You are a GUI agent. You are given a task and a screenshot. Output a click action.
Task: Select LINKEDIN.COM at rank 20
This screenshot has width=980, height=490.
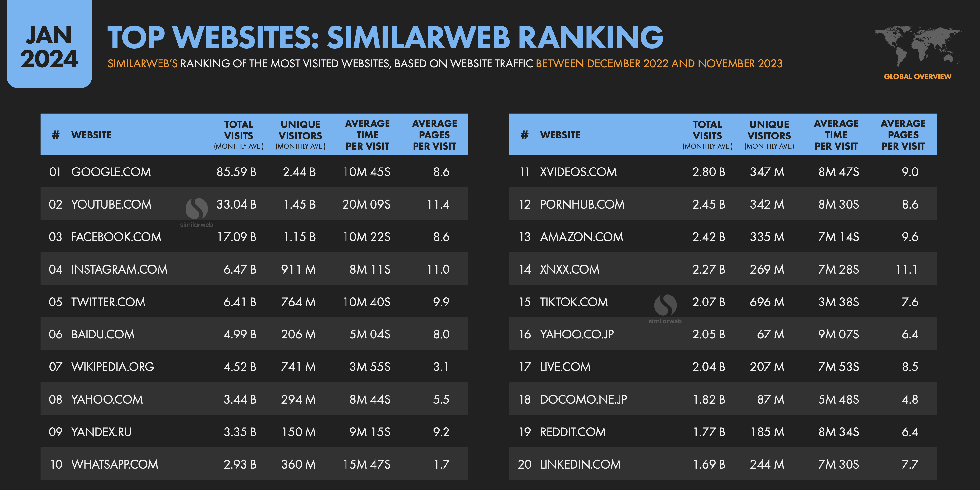(x=580, y=464)
